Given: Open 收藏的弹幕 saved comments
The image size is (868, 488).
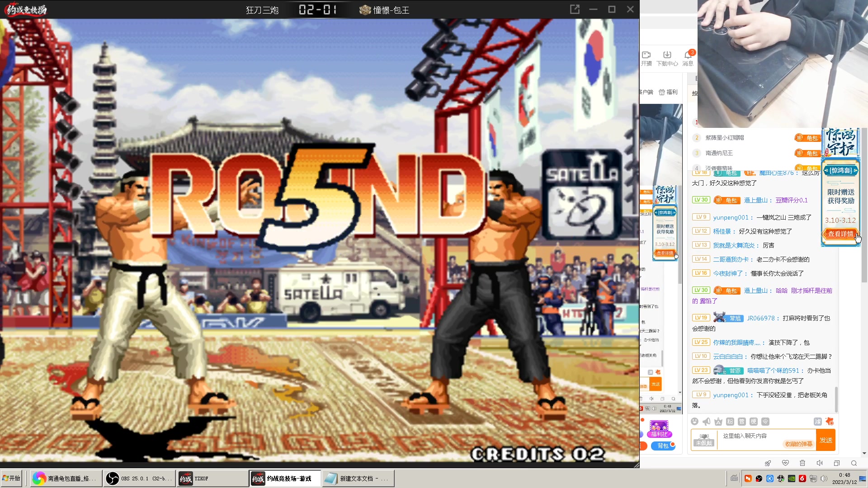Looking at the screenshot, I should click(x=799, y=444).
